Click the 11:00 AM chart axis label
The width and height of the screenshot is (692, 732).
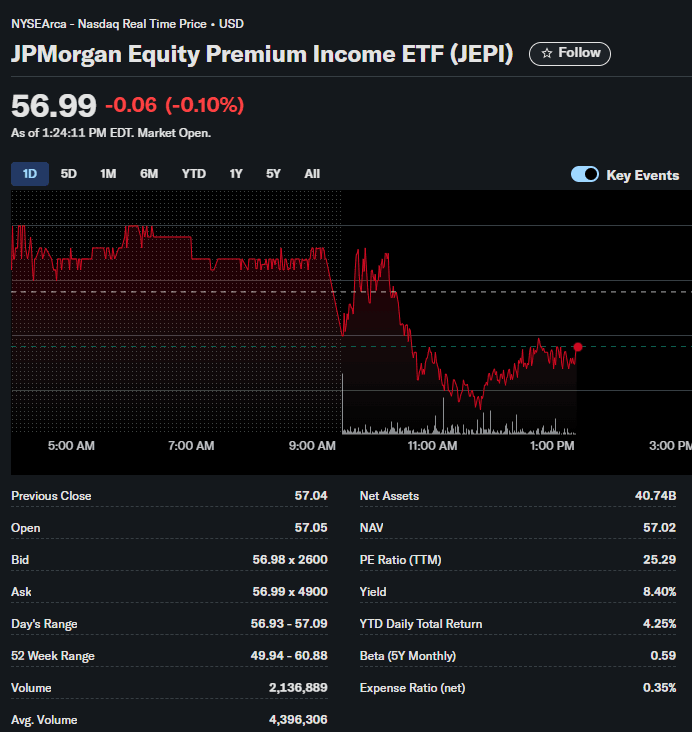pos(432,446)
